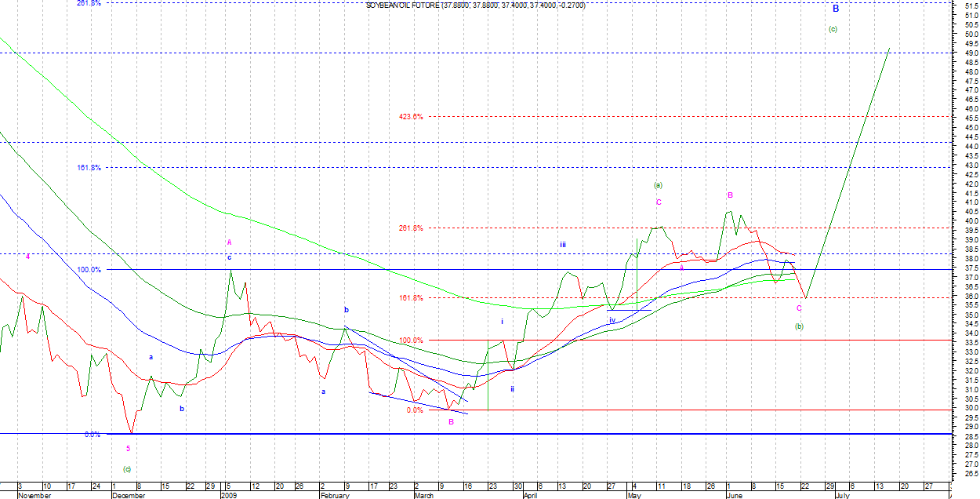Screen dimensions: 980x499
Task: Select the large blue B wave label
Action: click(x=836, y=9)
